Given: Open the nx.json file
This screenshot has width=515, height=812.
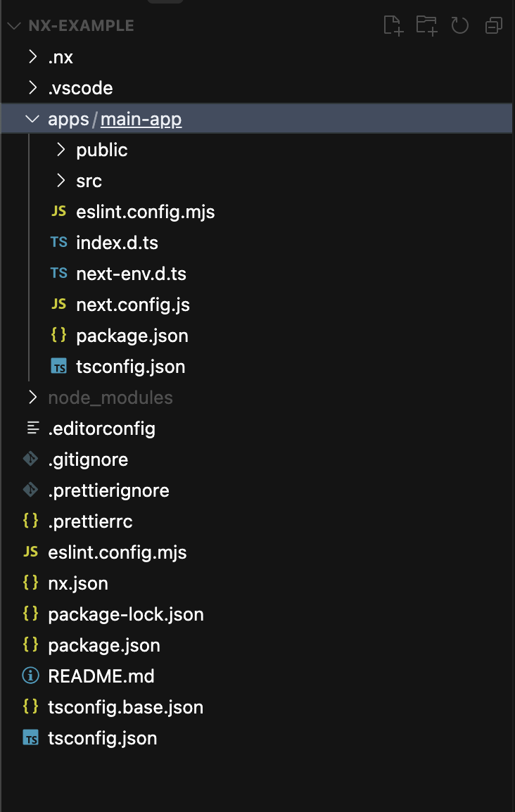Looking at the screenshot, I should click(78, 583).
